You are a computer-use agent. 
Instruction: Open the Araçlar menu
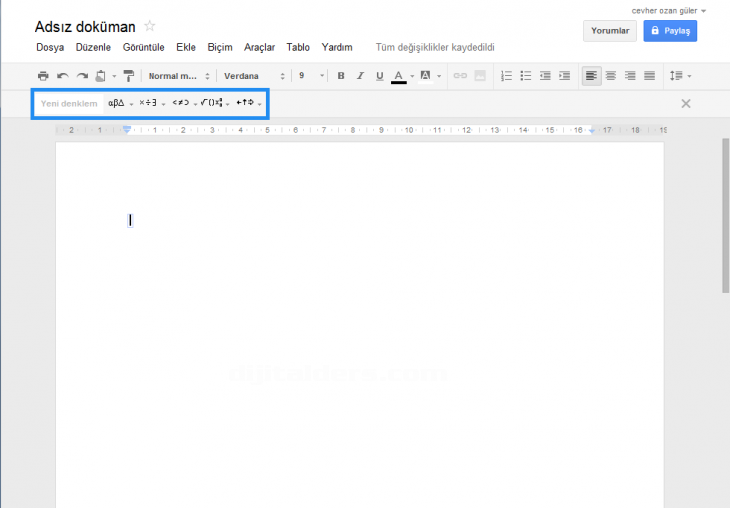pos(259,47)
